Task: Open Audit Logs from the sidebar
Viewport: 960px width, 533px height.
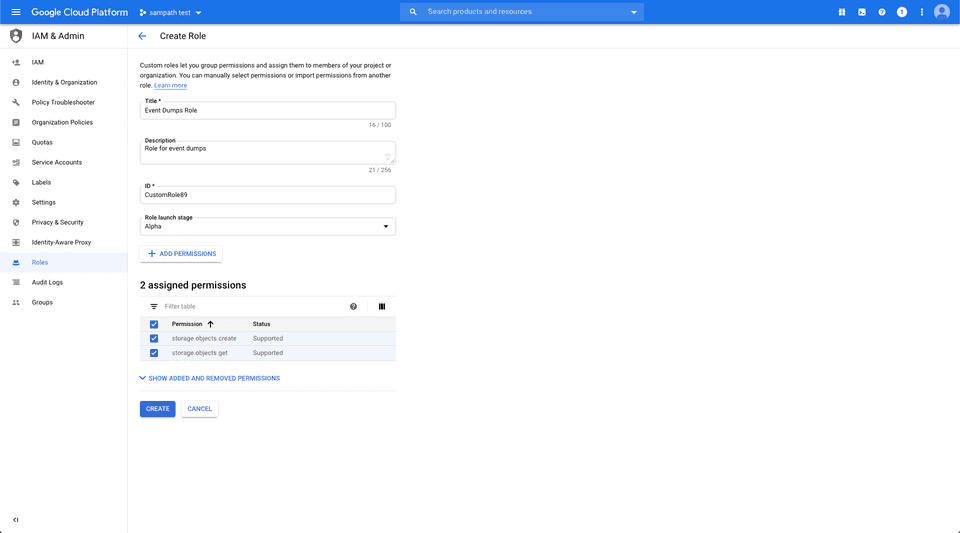Action: [x=47, y=282]
